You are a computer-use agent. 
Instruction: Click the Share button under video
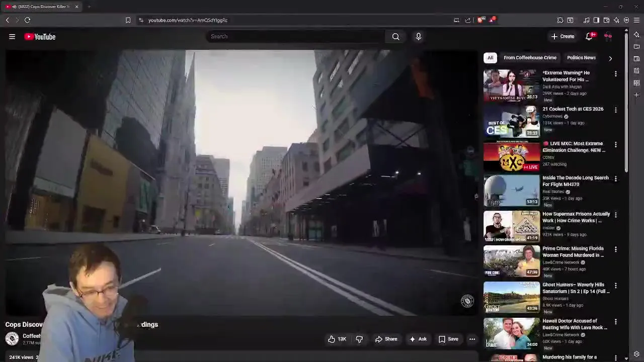pos(386,339)
